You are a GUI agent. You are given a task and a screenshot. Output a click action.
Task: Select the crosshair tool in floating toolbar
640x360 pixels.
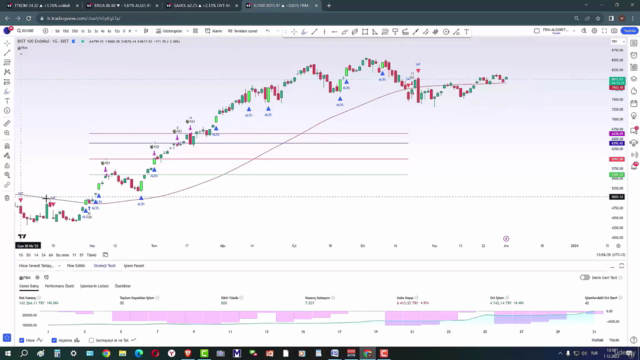pos(294,32)
